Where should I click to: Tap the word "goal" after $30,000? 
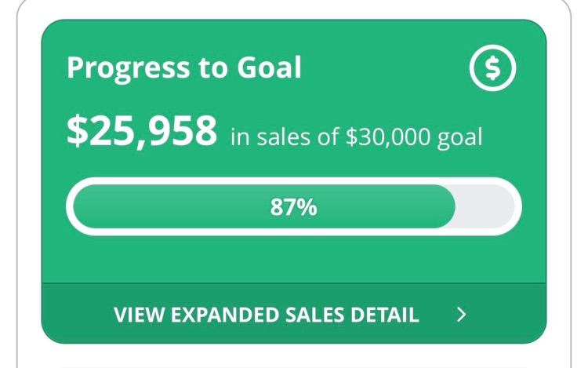[462, 138]
